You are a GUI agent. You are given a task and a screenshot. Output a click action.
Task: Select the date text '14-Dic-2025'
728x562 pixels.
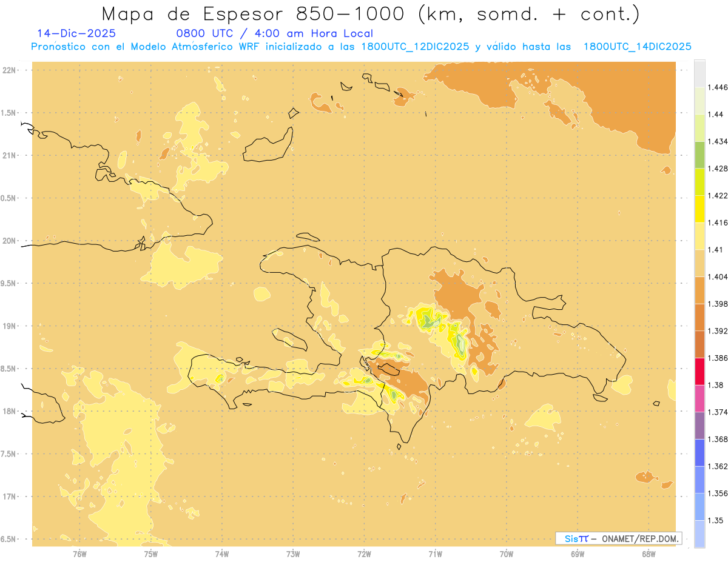76,33
